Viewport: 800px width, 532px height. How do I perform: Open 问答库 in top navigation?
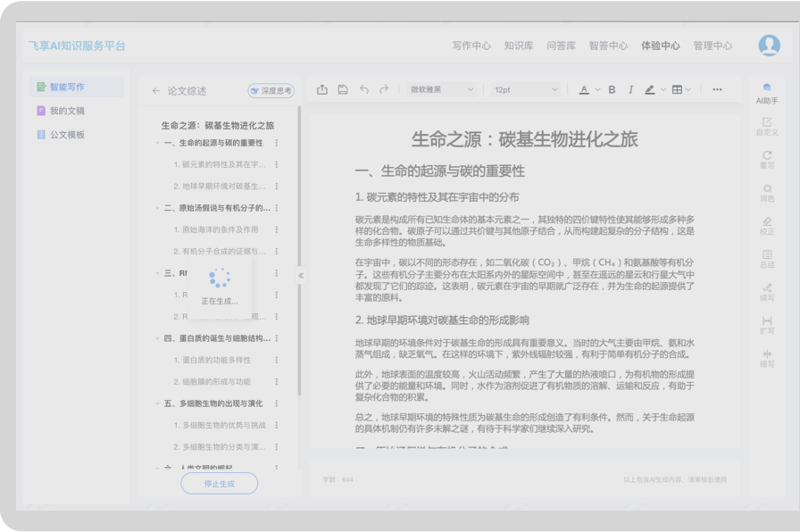562,46
